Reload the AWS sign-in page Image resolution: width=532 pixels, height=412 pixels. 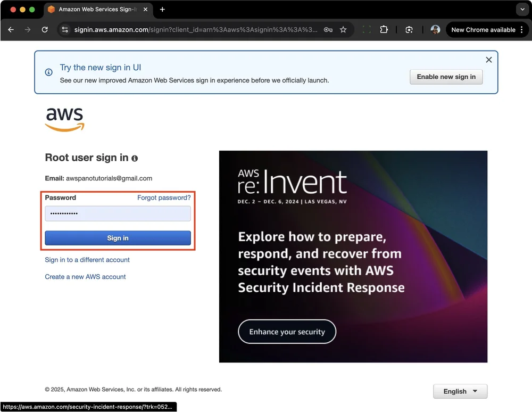pyautogui.click(x=45, y=29)
